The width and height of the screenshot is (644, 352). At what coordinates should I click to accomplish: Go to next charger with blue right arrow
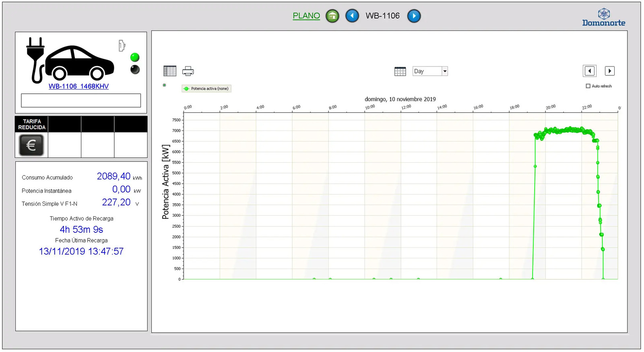414,16
